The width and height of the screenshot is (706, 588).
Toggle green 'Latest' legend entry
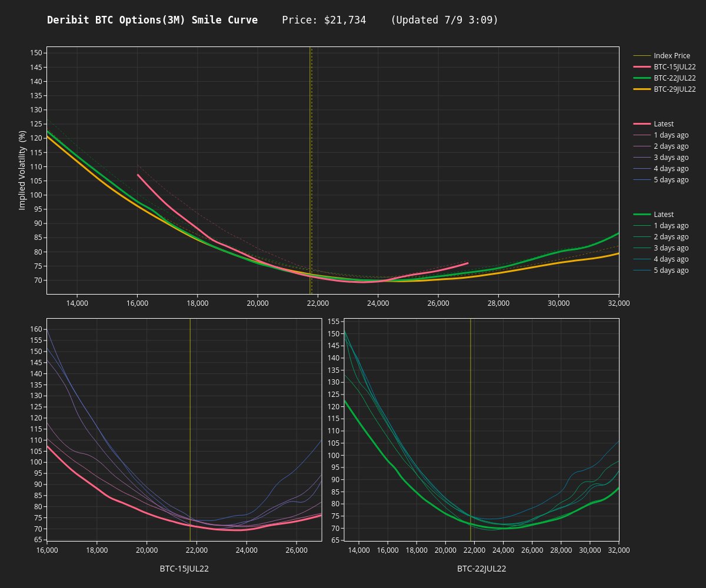click(x=654, y=215)
